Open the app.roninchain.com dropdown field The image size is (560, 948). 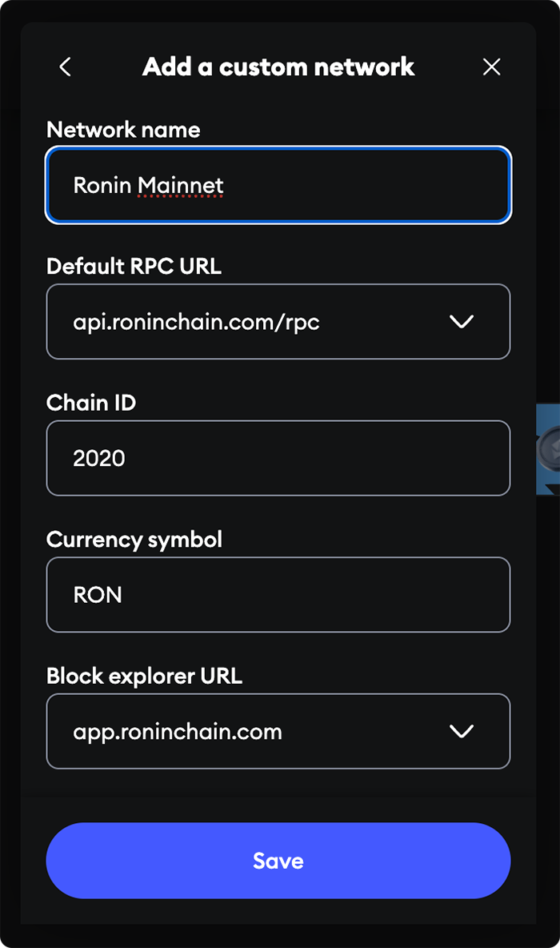click(278, 732)
